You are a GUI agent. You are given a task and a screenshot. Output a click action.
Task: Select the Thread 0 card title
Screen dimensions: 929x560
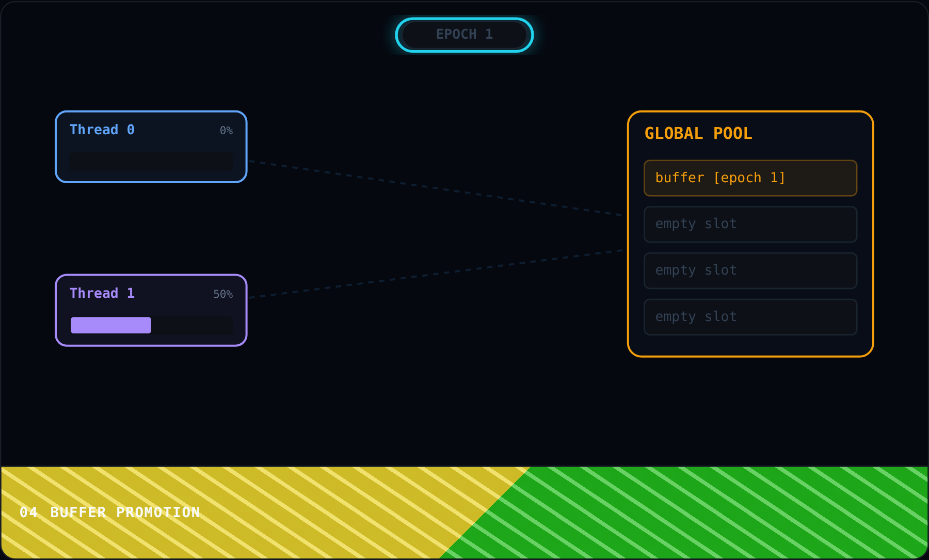102,130
